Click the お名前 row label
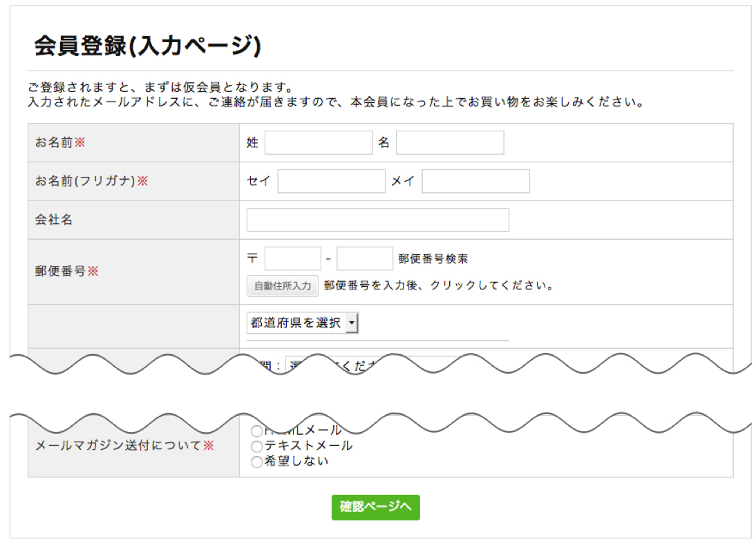Screen dimensions: 756x548 55,142
